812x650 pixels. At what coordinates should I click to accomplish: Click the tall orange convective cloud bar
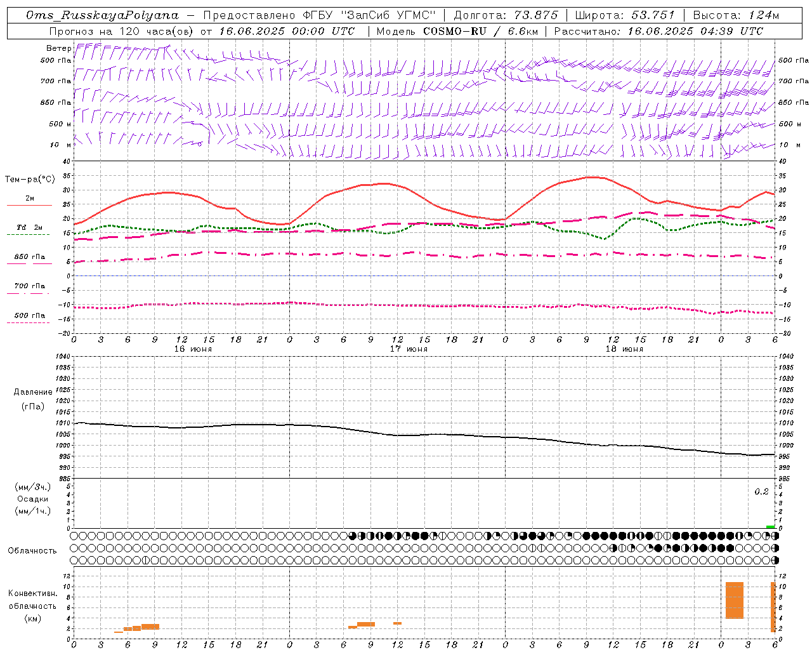pyautogui.click(x=735, y=600)
